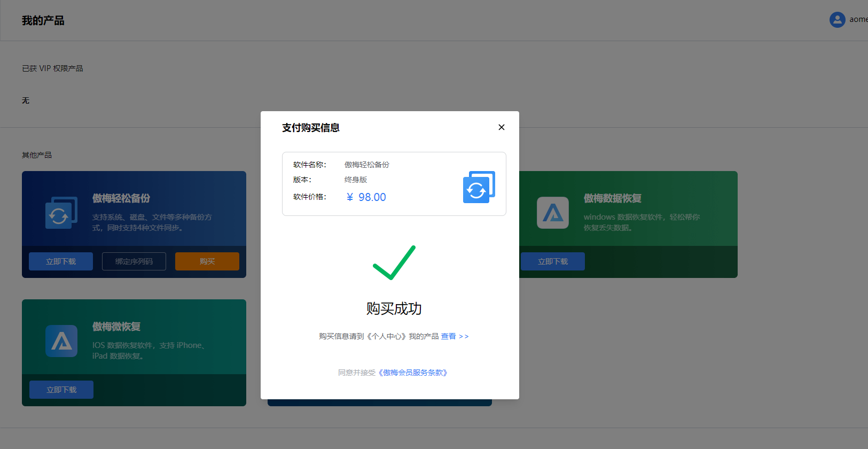Click the account name beside avatar
This screenshot has height=449, width=868.
tap(858, 20)
